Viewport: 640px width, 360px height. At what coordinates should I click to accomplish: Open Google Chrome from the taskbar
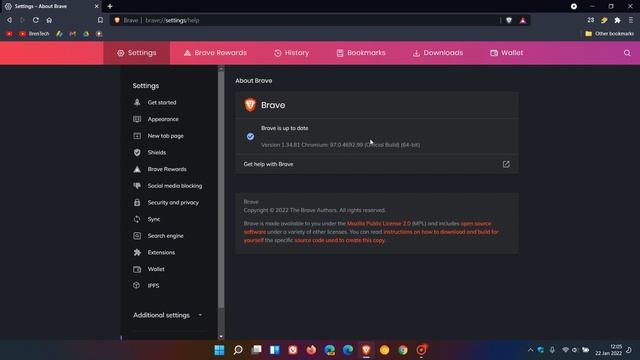pos(403,350)
